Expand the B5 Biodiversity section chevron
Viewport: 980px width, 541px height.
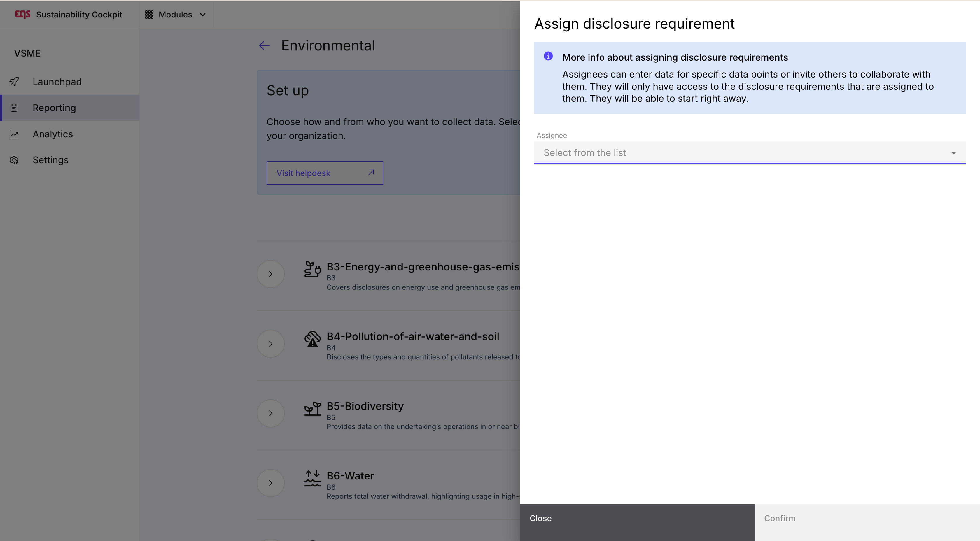pyautogui.click(x=270, y=413)
